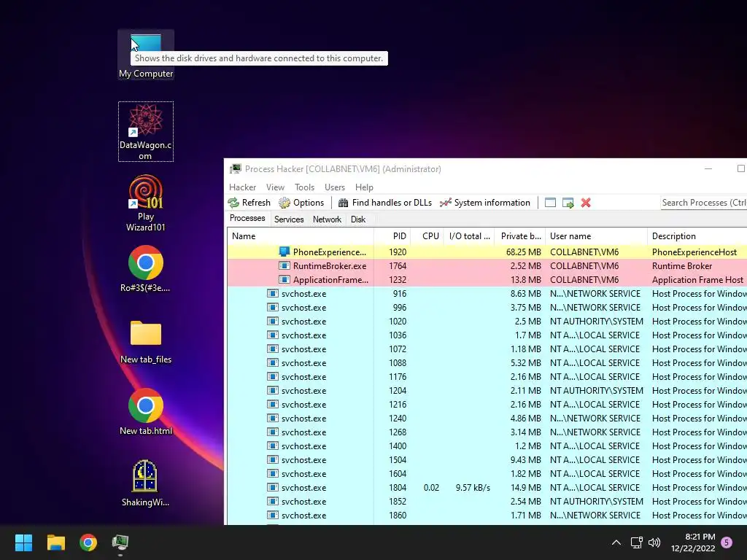Screen dimensions: 747x560
Task: Select svchost.exe with PID 1072
Action: 487,349
